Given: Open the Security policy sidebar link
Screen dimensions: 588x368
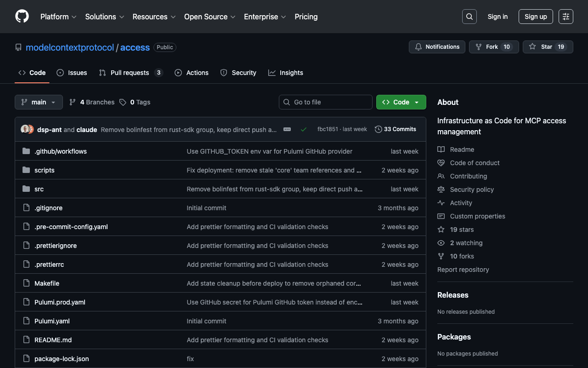Looking at the screenshot, I should [x=472, y=190].
